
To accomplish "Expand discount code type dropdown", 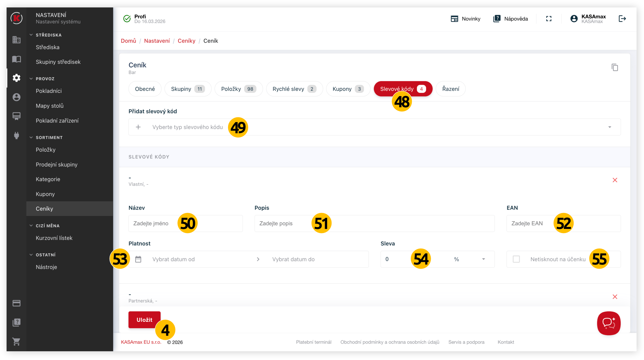I will click(609, 127).
